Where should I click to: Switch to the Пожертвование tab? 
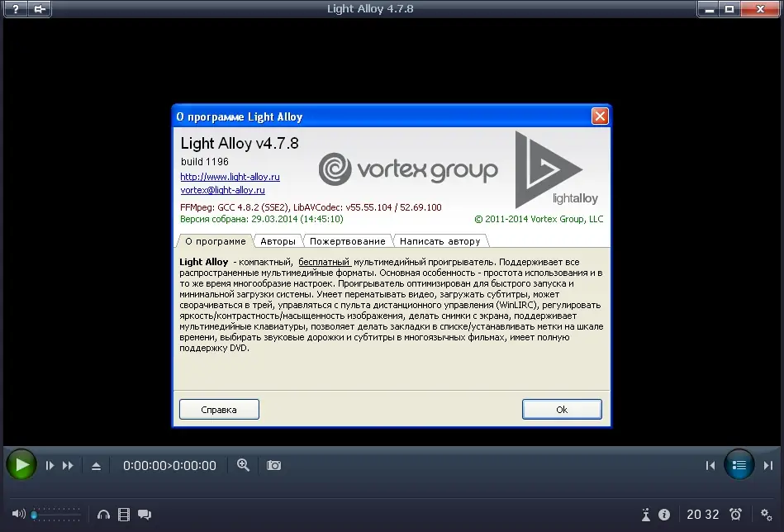(348, 241)
